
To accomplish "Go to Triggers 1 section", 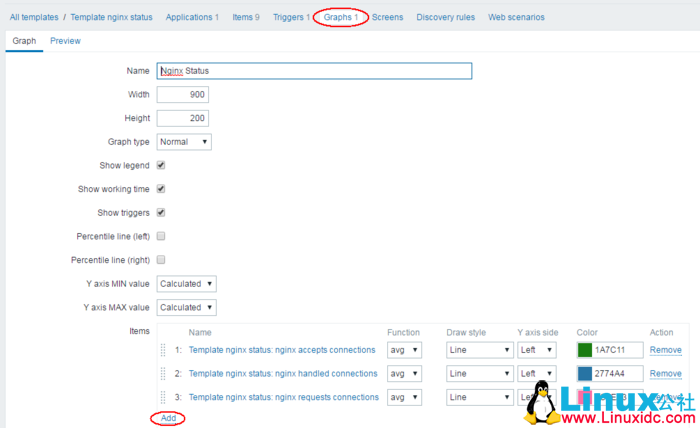I will [291, 17].
